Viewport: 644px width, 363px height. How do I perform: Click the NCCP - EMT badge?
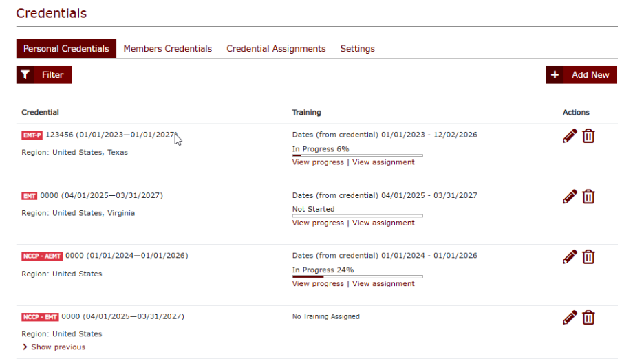tap(40, 317)
